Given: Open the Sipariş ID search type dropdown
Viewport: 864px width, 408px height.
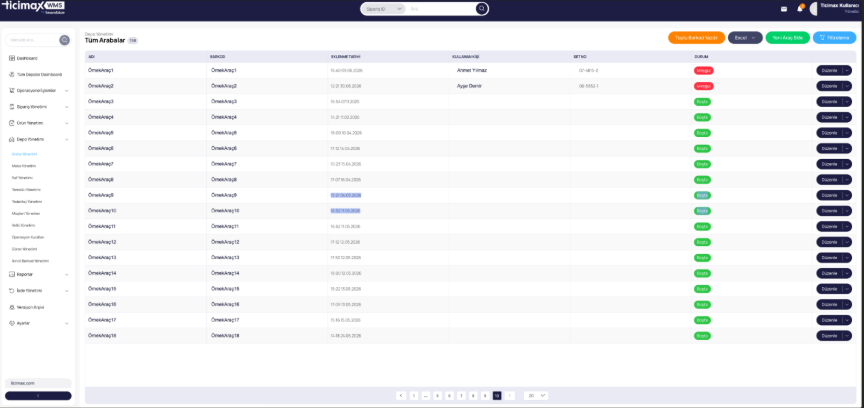Looking at the screenshot, I should coord(383,9).
